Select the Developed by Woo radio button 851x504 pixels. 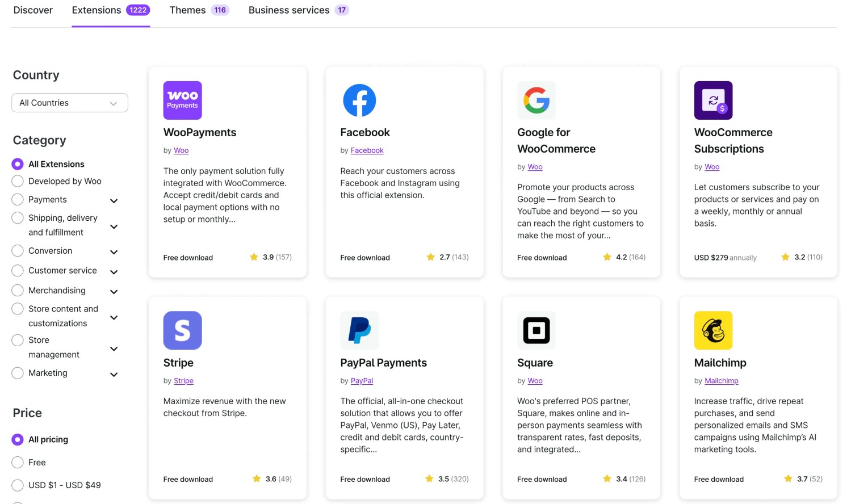tap(18, 181)
